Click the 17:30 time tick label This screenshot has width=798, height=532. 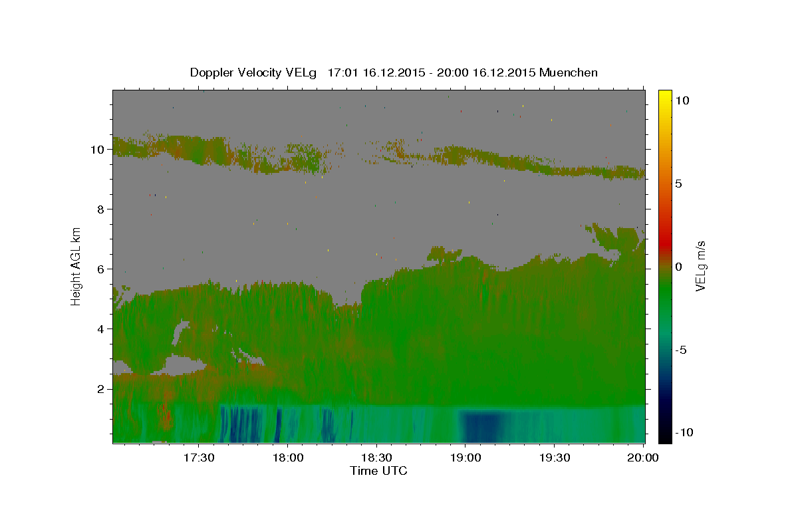pos(198,458)
